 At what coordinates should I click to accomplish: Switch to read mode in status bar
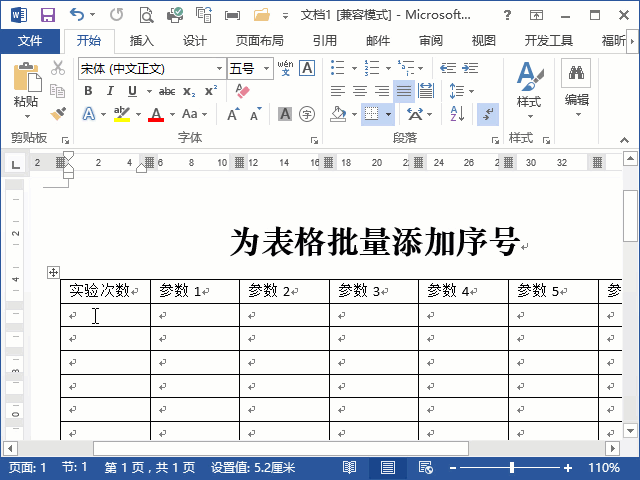pyautogui.click(x=349, y=467)
